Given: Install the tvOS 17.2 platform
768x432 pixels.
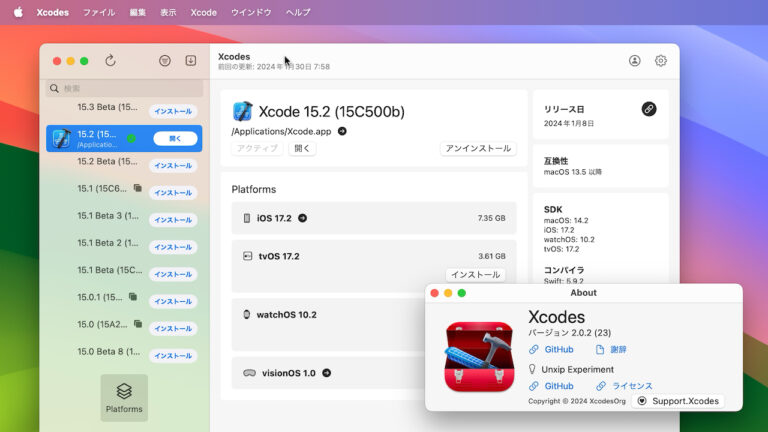Looking at the screenshot, I should [x=475, y=275].
